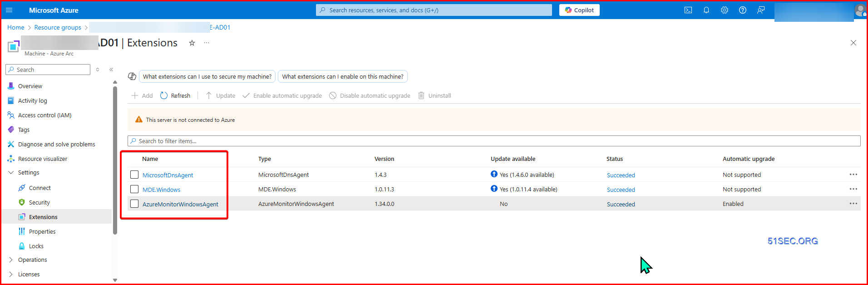Focus the sidebar Search box
This screenshot has width=868, height=285.
(48, 70)
